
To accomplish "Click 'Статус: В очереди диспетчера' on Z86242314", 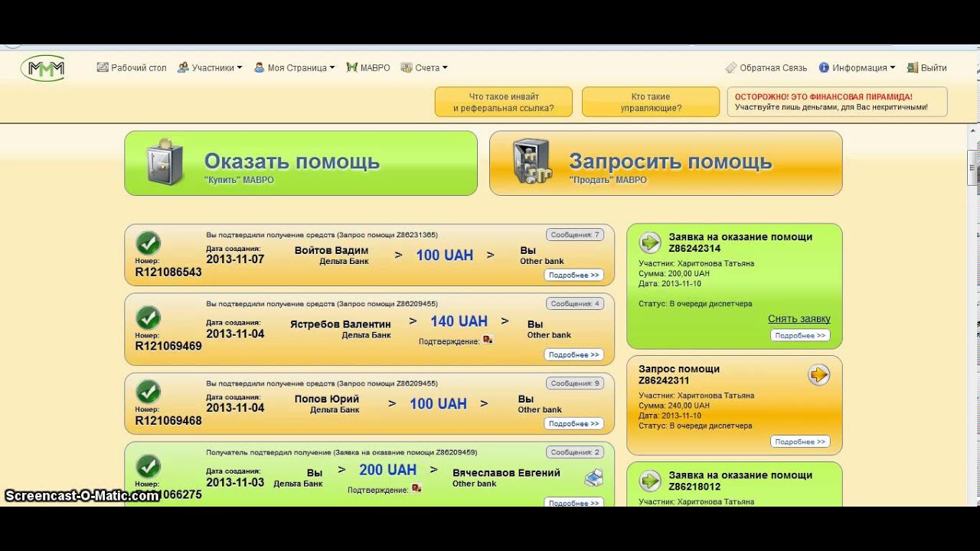I will coord(695,304).
